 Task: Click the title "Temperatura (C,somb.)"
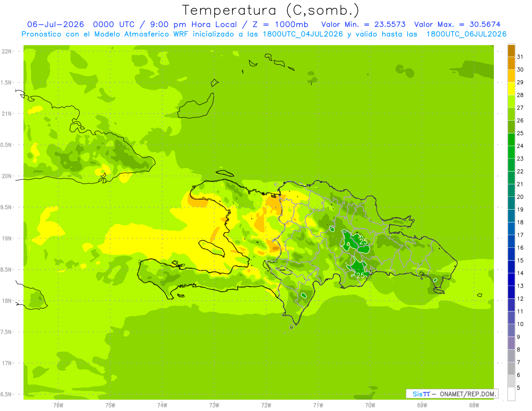(270, 11)
